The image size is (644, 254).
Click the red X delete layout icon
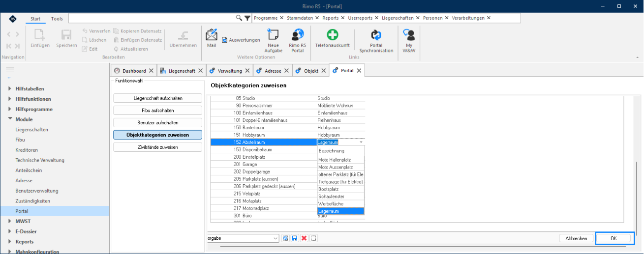pyautogui.click(x=304, y=238)
